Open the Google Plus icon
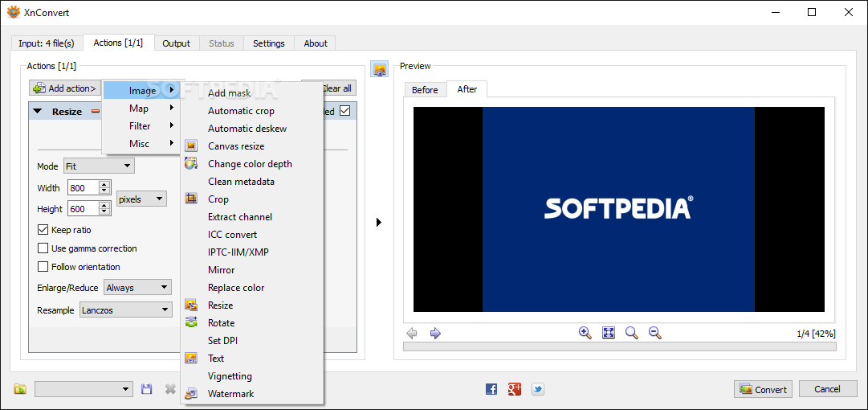This screenshot has height=410, width=868. (x=515, y=389)
